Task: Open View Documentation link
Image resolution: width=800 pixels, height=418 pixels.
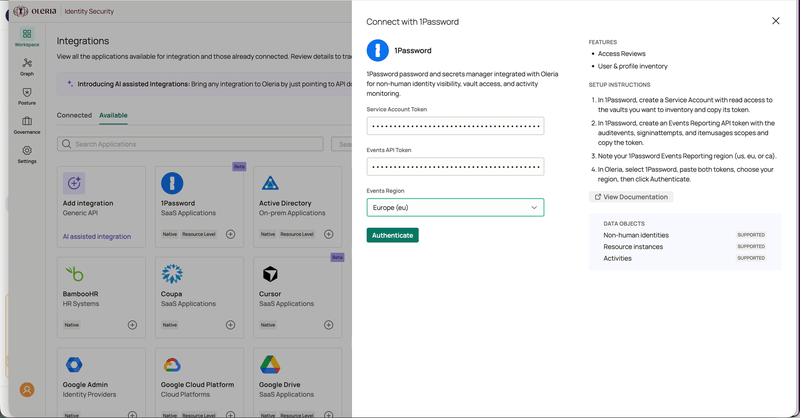Action: [631, 197]
